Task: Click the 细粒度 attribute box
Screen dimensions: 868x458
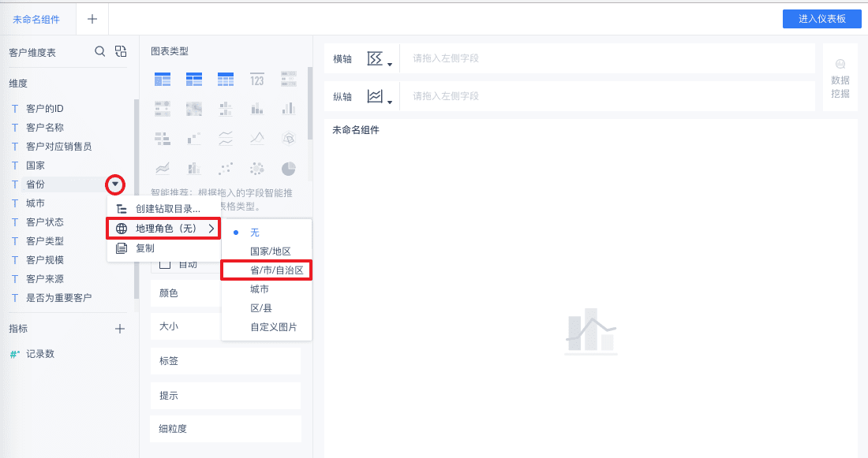Action: (226, 429)
